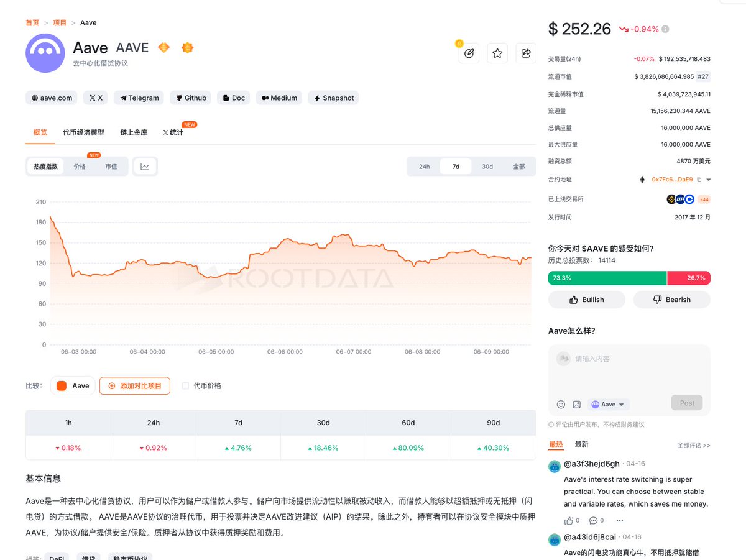Select the 市值 chart mode
Viewport: 746px width, 560px height.
111,167
